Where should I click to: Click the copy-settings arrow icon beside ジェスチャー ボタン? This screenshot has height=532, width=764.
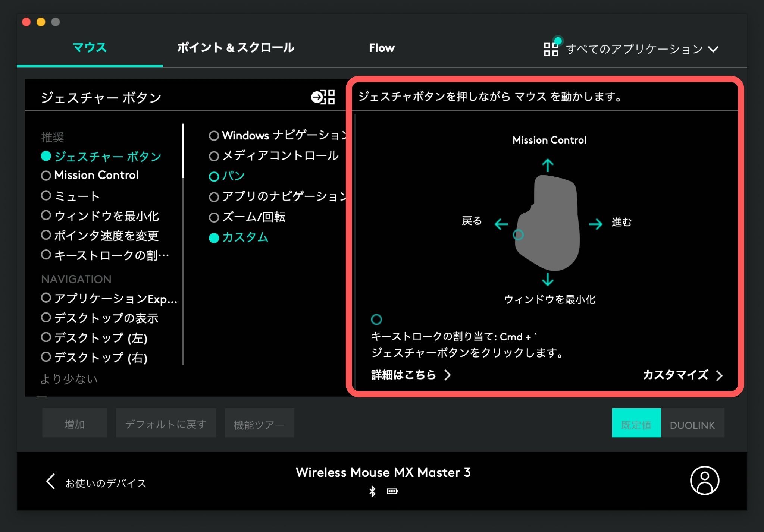(323, 97)
